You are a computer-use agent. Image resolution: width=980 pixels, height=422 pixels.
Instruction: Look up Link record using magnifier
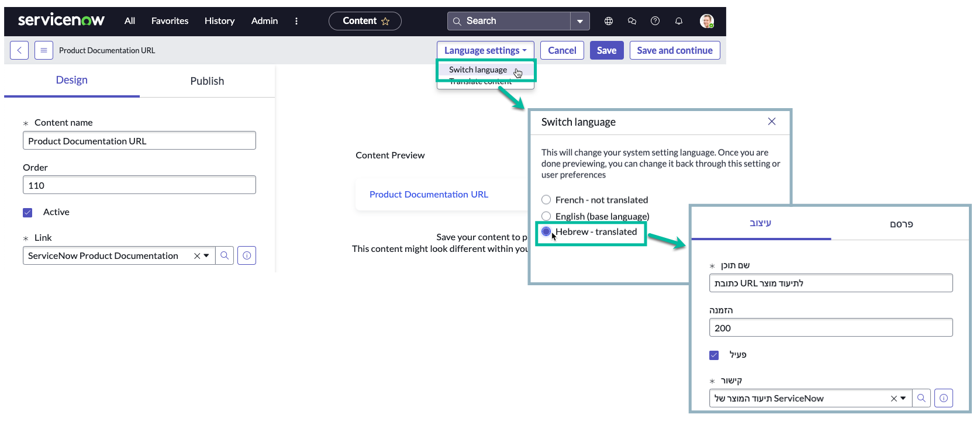225,255
